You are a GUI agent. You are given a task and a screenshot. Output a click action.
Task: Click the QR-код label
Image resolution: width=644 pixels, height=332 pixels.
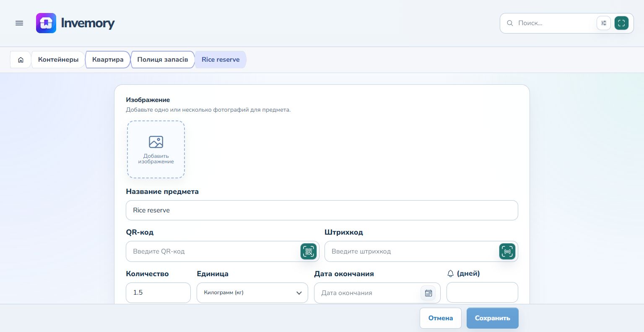(x=140, y=232)
